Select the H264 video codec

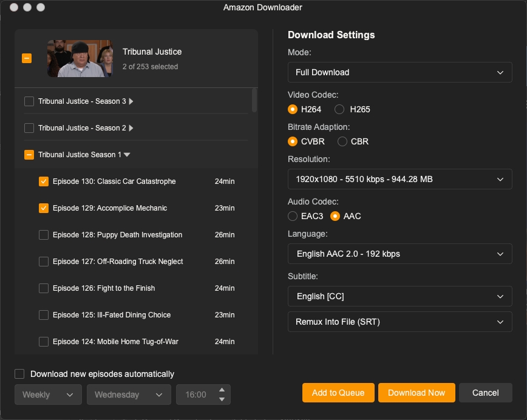pos(293,109)
